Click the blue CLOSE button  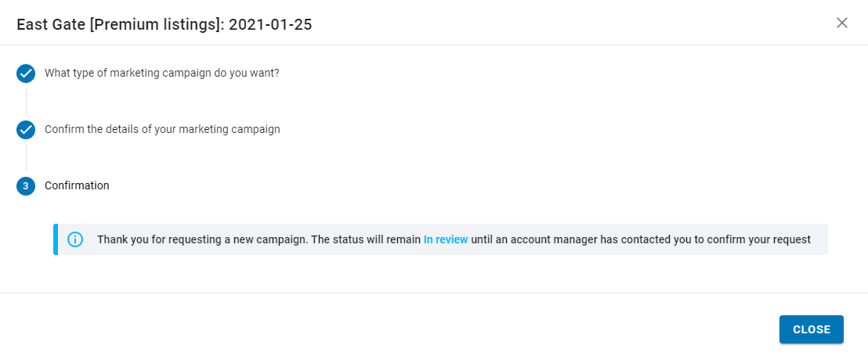coord(811,329)
